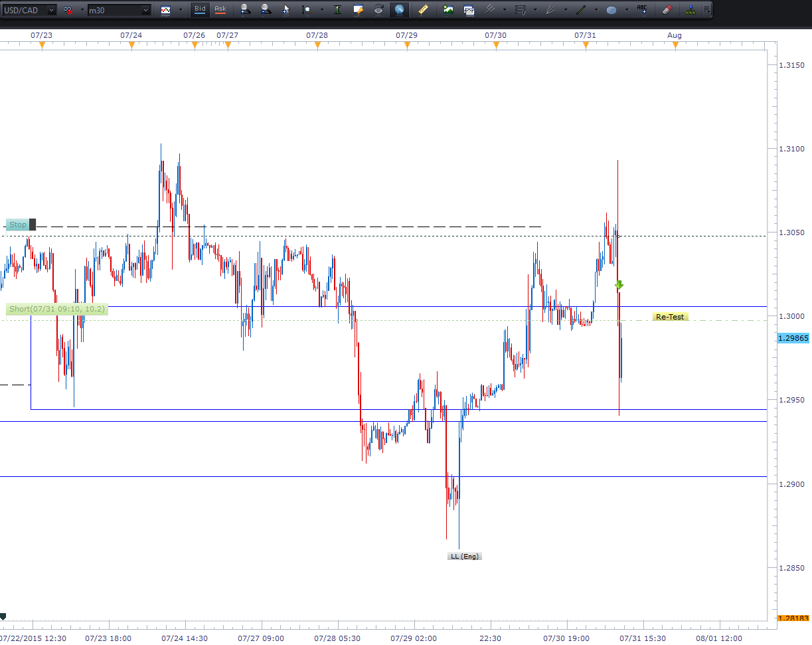Screen dimensions: 812x645
Task: Click the Stop order label
Action: pos(17,225)
